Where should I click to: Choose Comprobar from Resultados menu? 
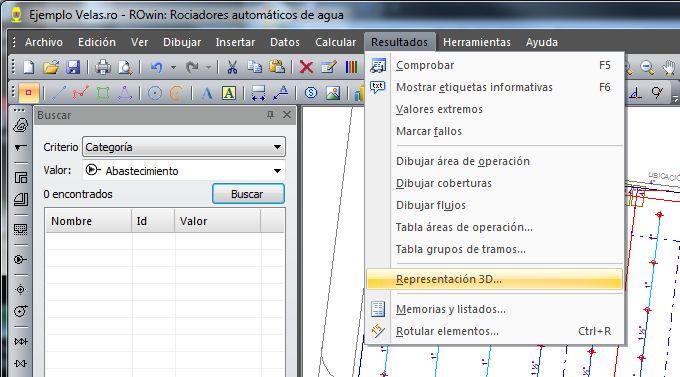[x=494, y=66]
